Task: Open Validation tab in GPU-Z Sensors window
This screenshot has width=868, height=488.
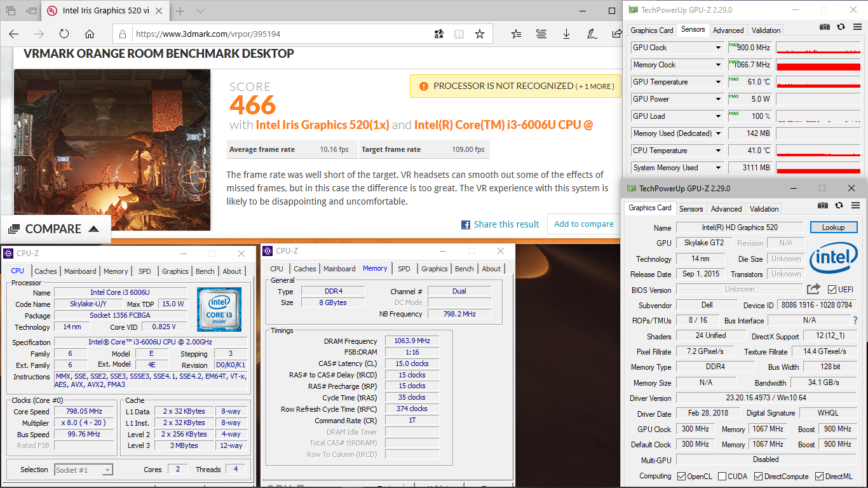Action: [766, 30]
